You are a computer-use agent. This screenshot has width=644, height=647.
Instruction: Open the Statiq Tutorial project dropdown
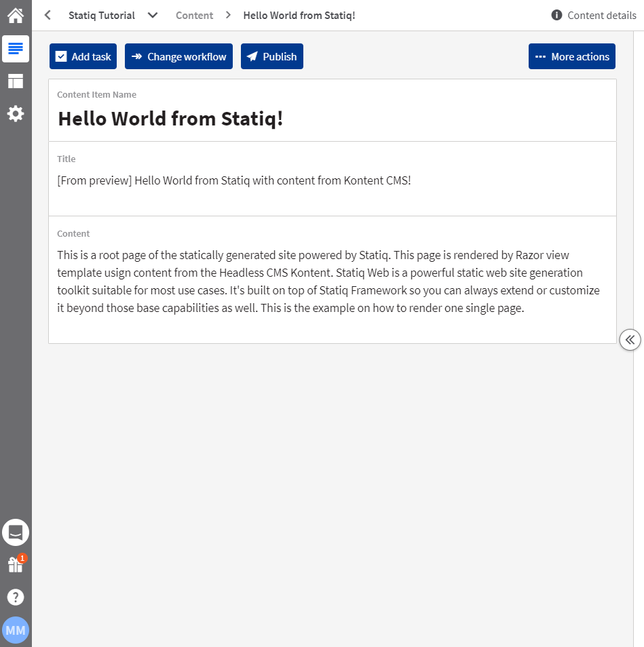point(152,14)
